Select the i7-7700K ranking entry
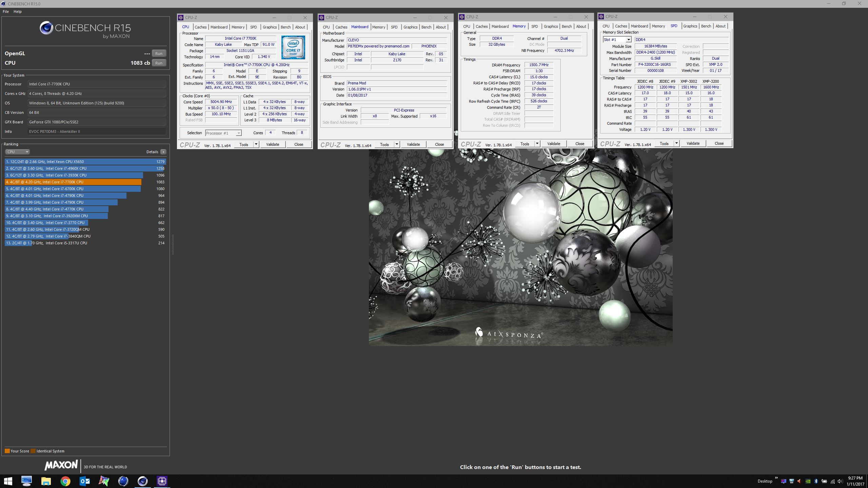The image size is (868, 488). point(85,182)
